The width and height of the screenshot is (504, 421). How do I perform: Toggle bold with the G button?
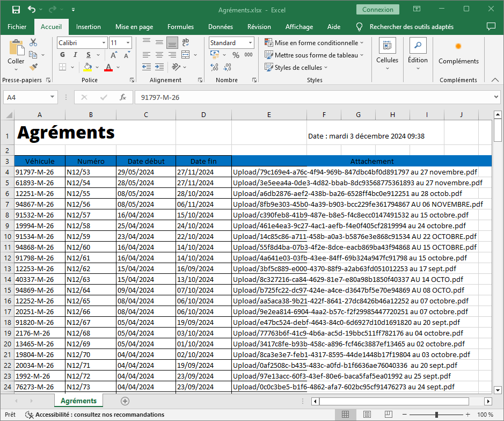[63, 55]
